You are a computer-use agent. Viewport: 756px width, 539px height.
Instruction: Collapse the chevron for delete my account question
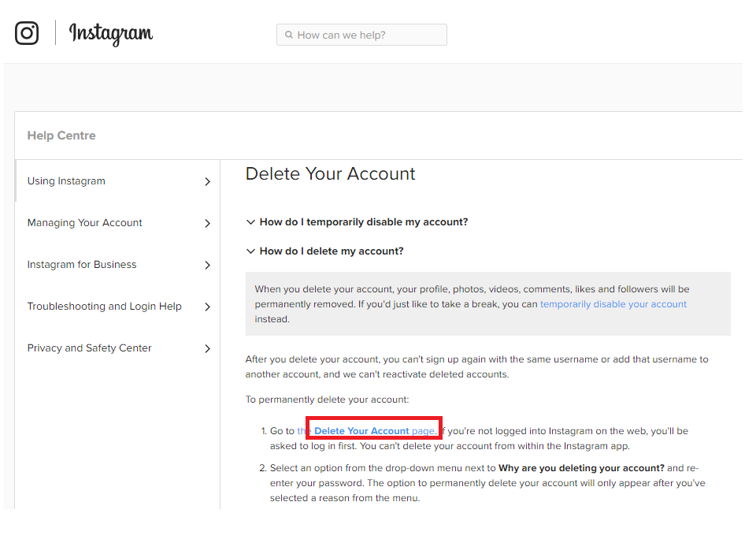250,251
